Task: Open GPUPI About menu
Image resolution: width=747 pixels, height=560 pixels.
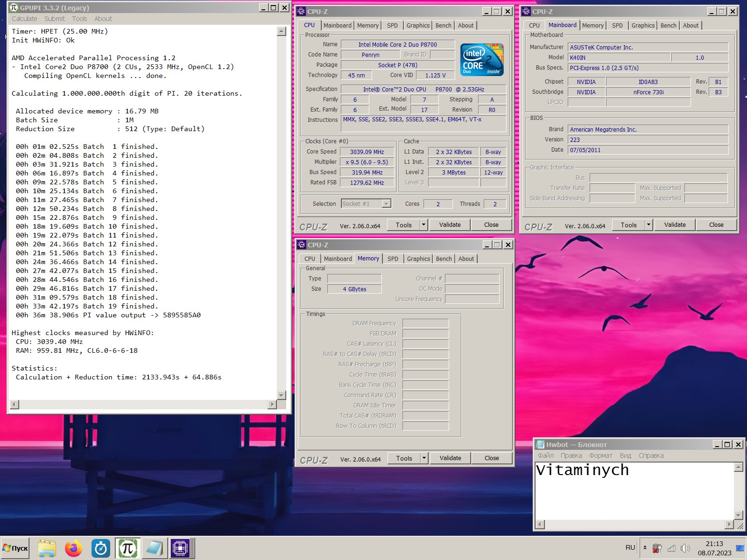Action: tap(103, 19)
